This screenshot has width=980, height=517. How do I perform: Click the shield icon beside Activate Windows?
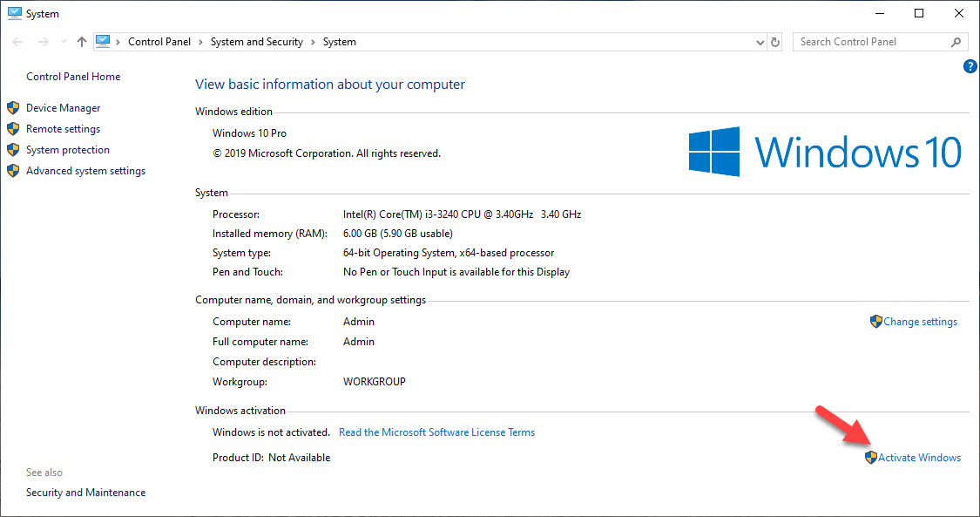(869, 457)
